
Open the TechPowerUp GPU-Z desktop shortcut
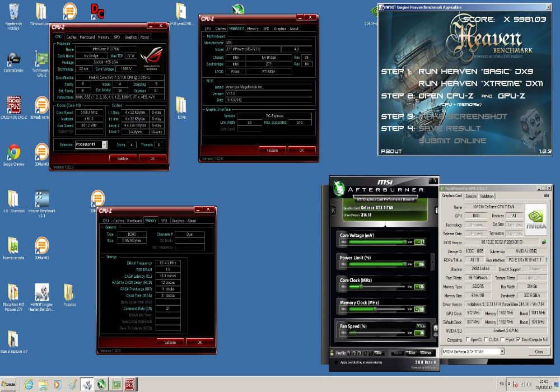coord(41,63)
